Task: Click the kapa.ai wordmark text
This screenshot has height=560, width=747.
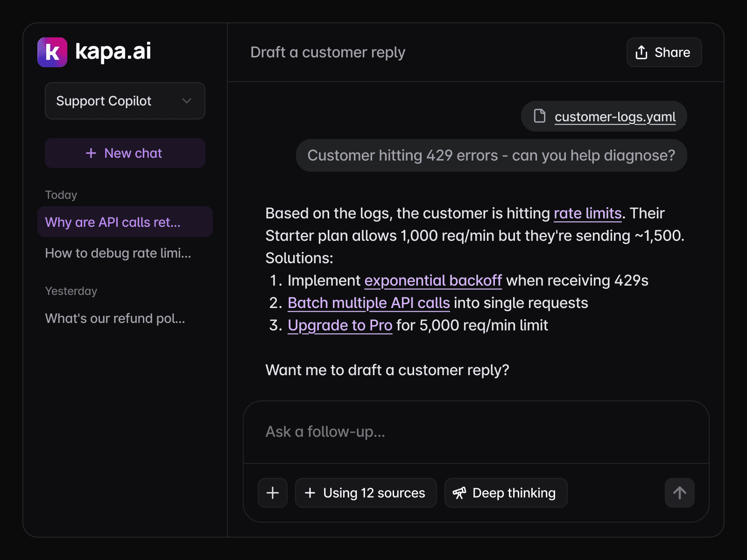Action: (x=113, y=51)
